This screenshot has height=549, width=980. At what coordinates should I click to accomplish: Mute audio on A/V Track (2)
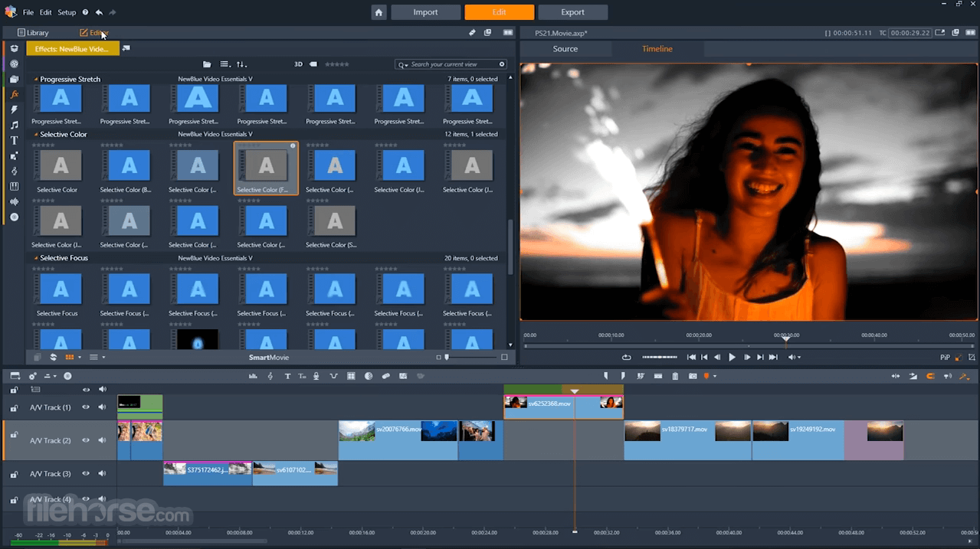click(x=101, y=440)
